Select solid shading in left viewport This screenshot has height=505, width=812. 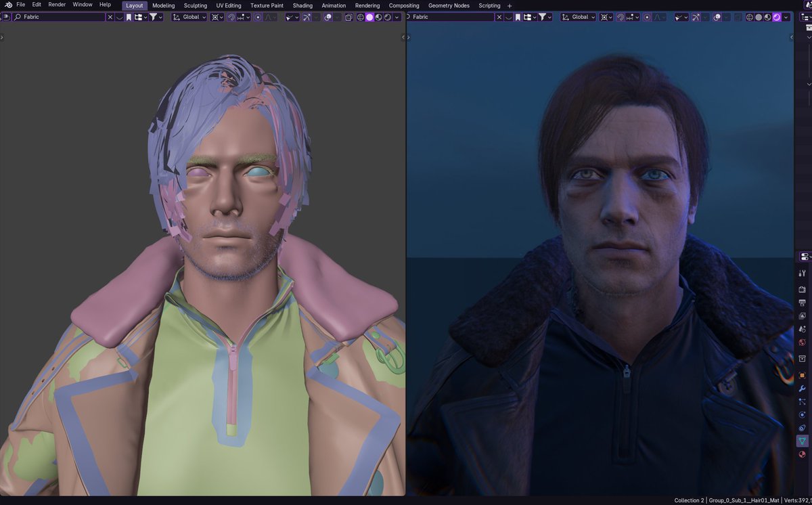tap(369, 17)
